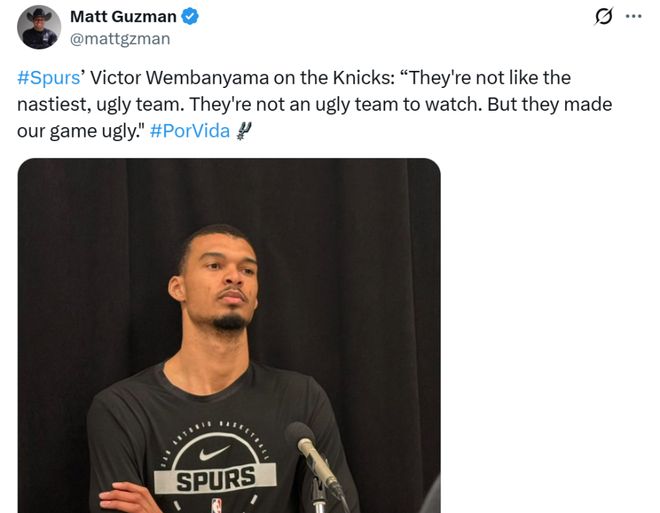Screen dimensions: 660x513
Task: Click the microphone in the photo
Action: tap(313, 457)
